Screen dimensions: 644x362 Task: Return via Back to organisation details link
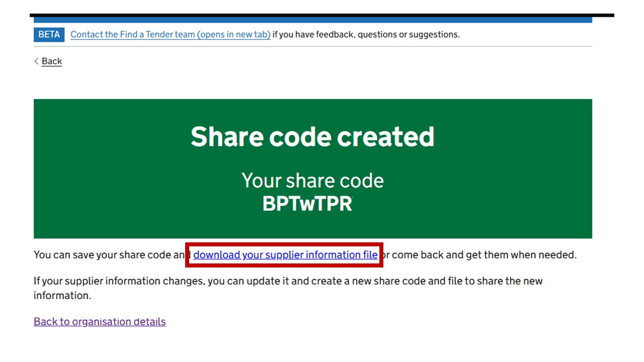(x=100, y=322)
